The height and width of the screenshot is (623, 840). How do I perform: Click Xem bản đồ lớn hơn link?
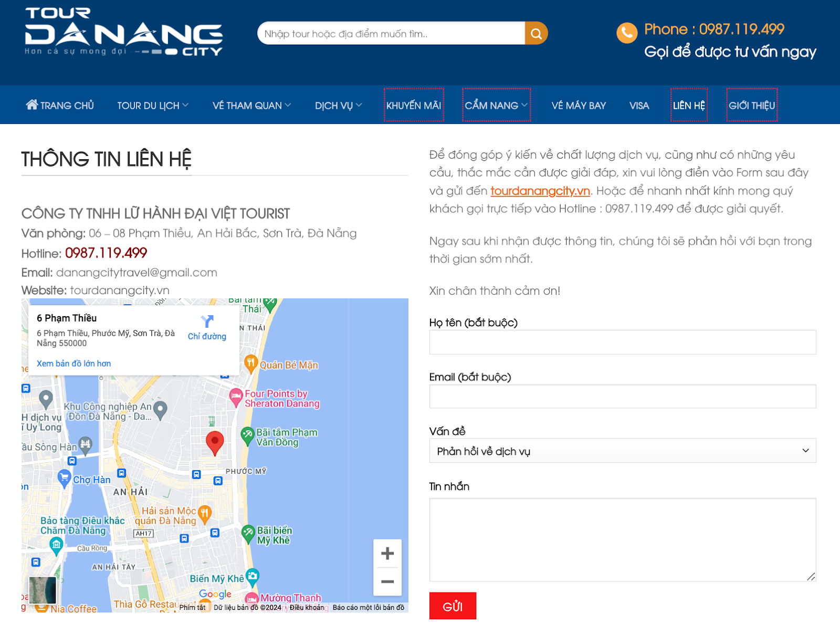coord(74,364)
